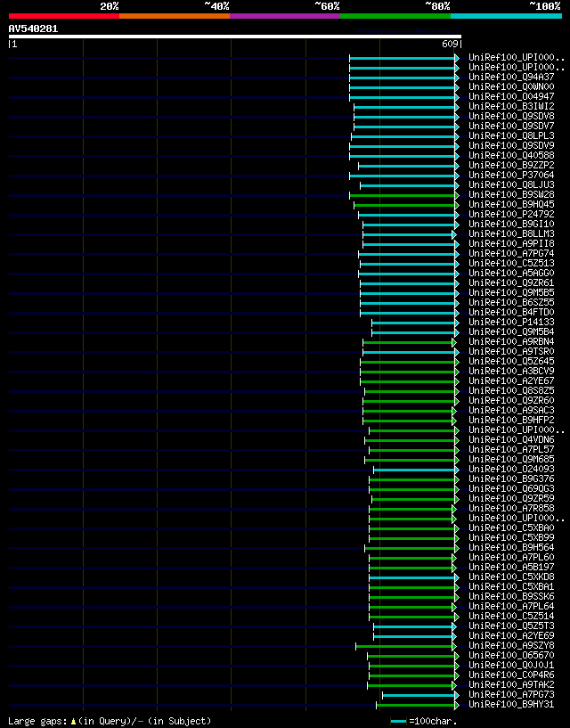Select the UniRef100_Q69QG3 label

(511, 488)
